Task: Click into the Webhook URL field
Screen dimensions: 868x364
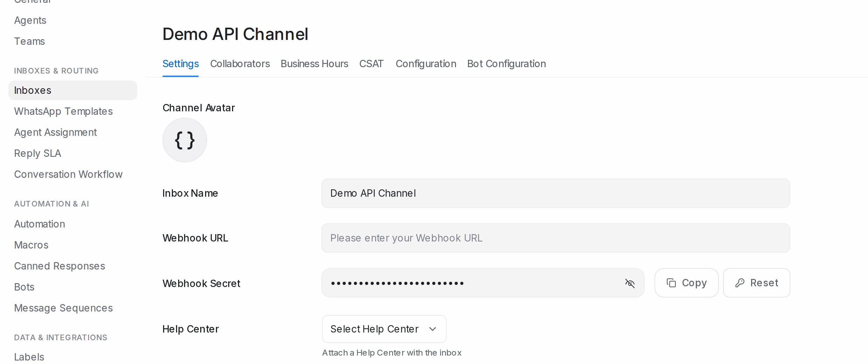Action: pos(555,238)
